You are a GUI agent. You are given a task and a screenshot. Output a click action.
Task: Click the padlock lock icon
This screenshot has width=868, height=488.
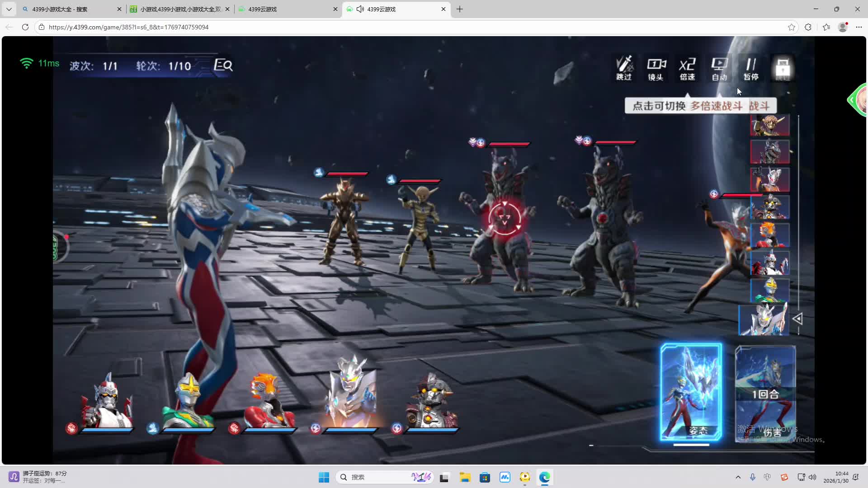pos(783,68)
